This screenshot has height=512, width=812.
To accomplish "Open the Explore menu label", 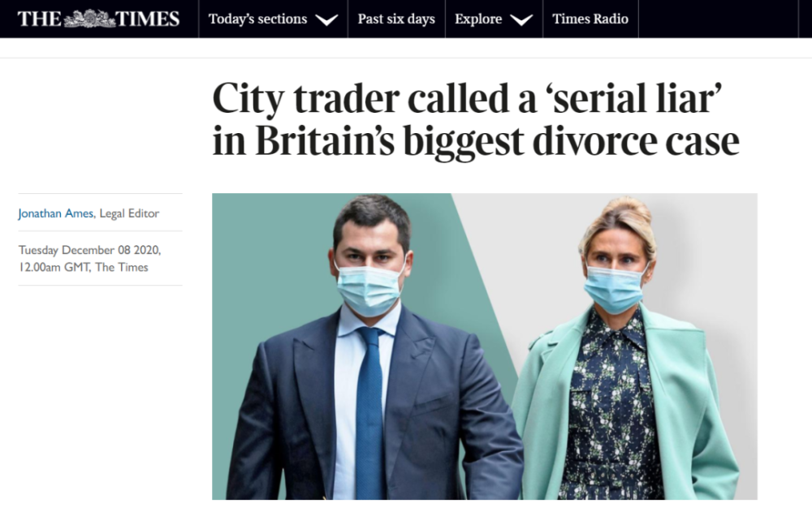I will 478,19.
